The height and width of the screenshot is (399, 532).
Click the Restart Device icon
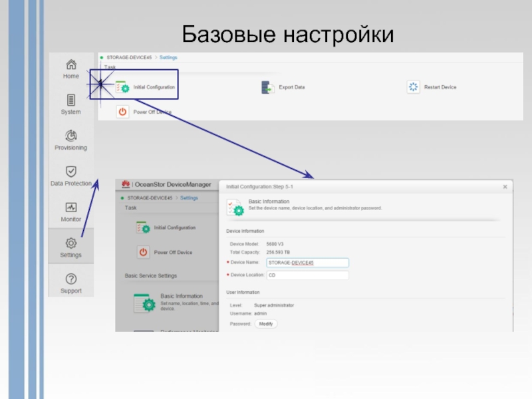[x=413, y=87]
